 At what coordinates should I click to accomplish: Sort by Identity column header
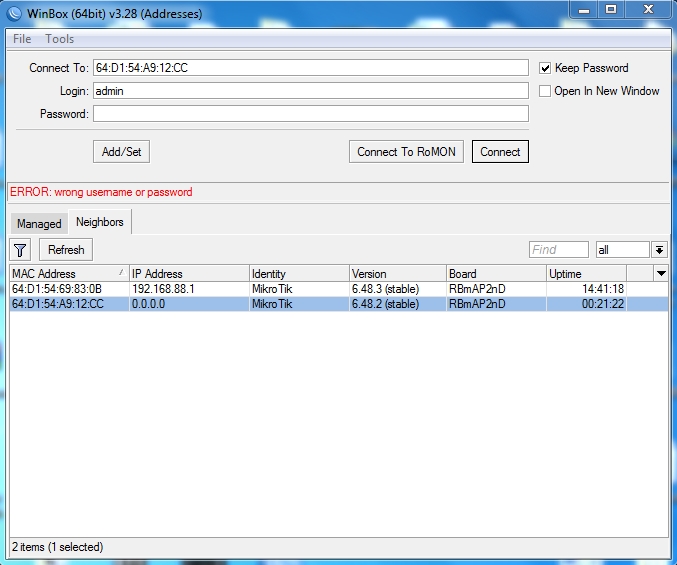(x=299, y=274)
